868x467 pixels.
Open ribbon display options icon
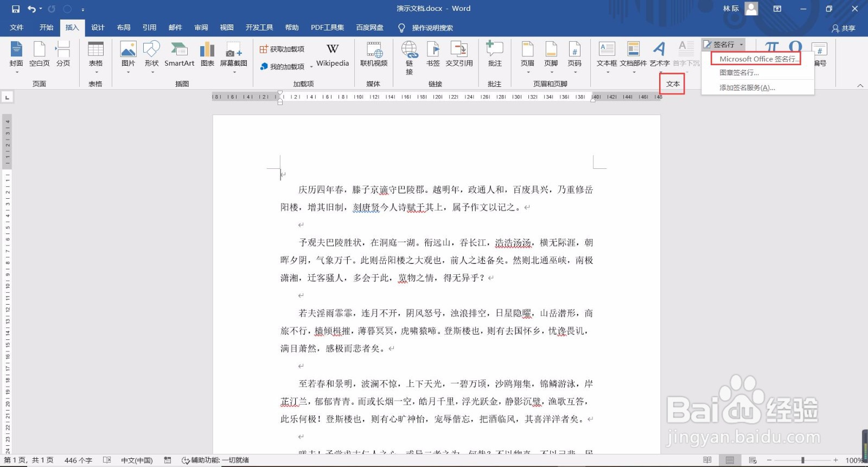click(x=777, y=9)
